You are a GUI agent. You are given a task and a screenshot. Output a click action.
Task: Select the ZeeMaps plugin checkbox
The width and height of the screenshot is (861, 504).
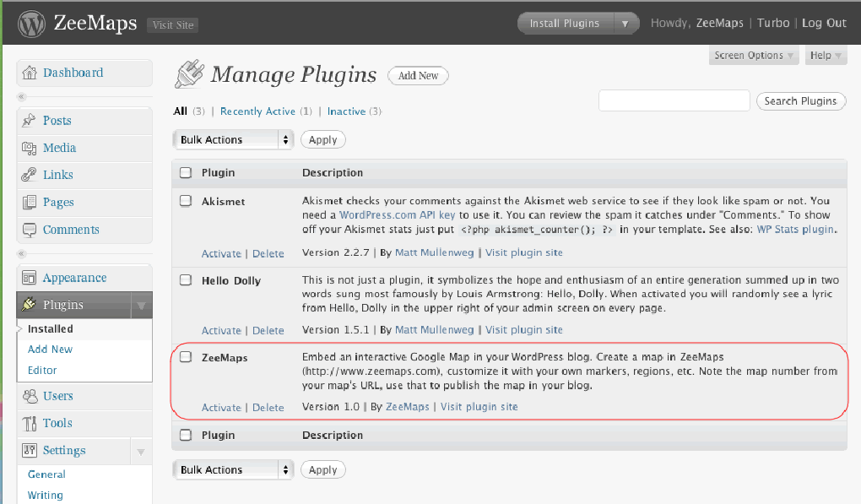[187, 357]
